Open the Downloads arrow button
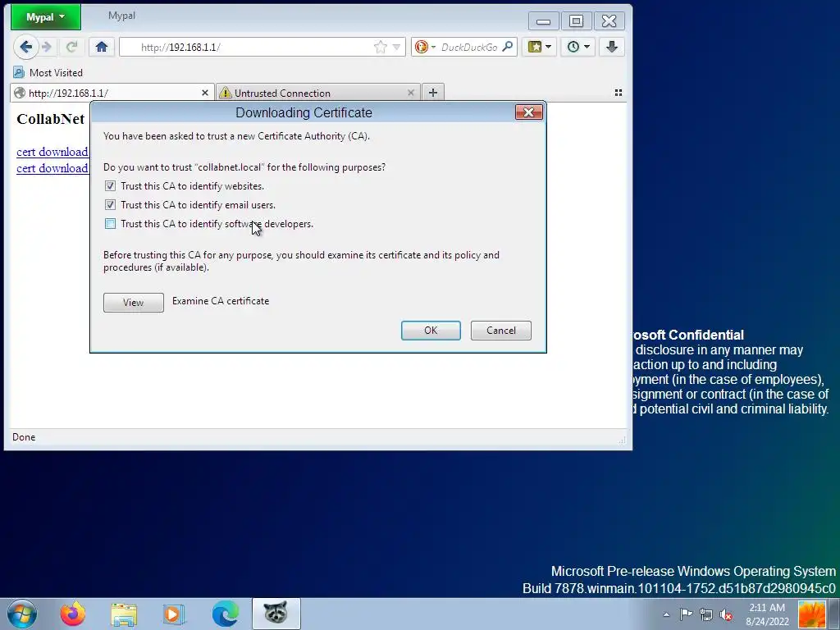 point(612,47)
